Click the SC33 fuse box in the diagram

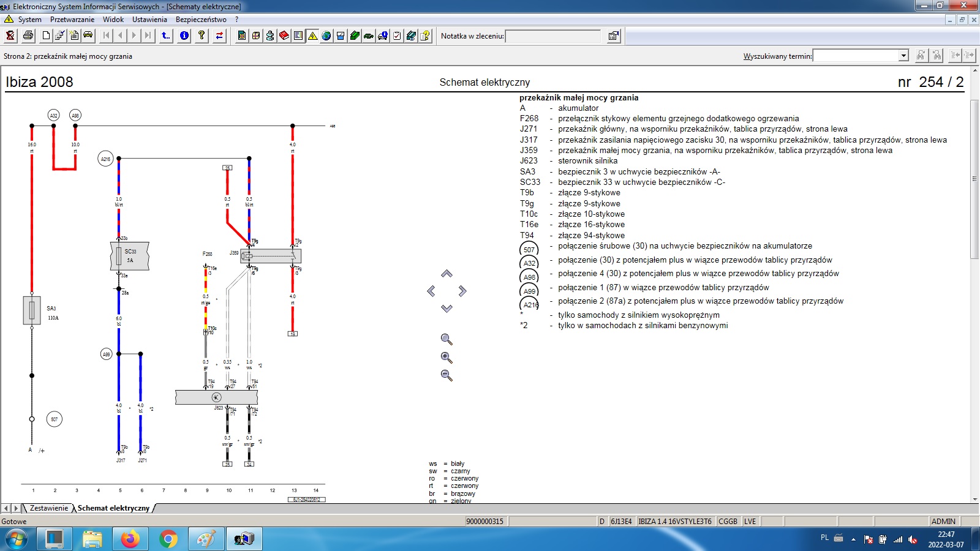click(x=130, y=256)
